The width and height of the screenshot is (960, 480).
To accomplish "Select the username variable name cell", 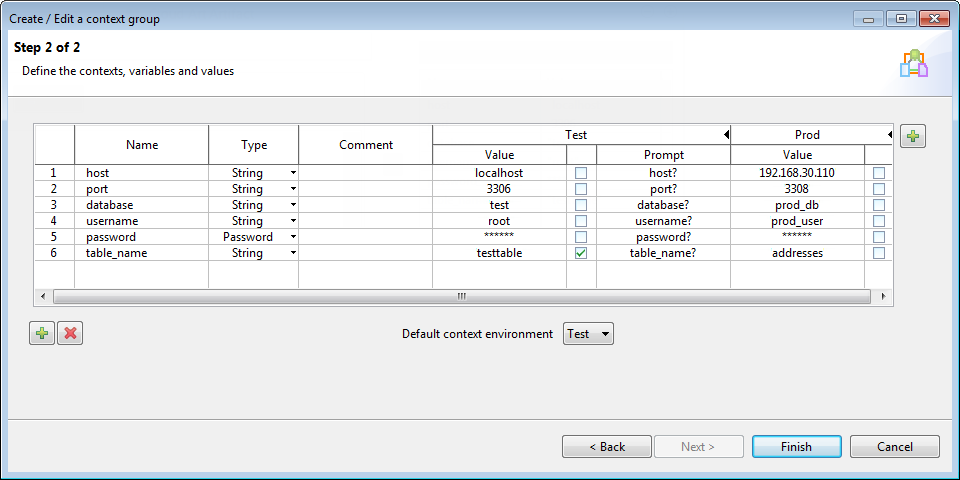I will coord(142,221).
